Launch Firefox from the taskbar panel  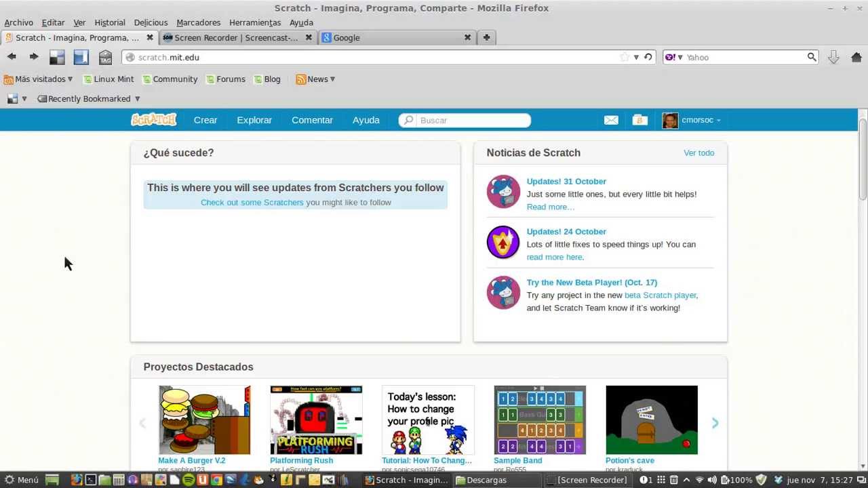pyautogui.click(x=77, y=480)
